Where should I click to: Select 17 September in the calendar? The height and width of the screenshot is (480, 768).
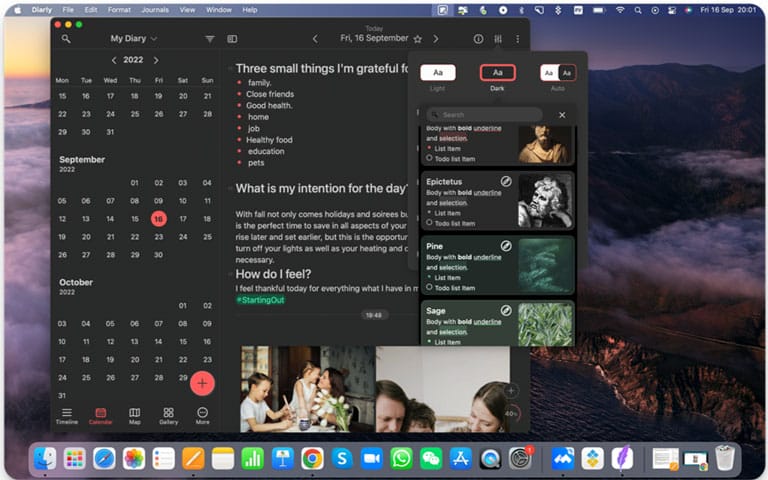pos(183,218)
